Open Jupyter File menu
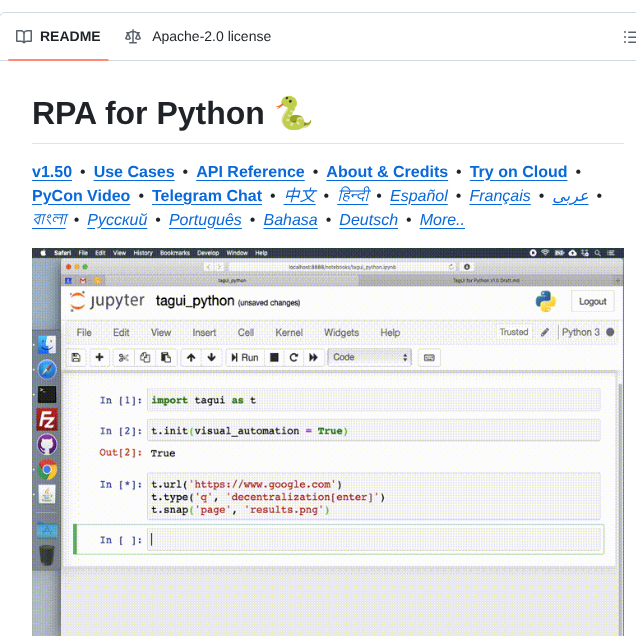This screenshot has height=636, width=636. [x=84, y=333]
